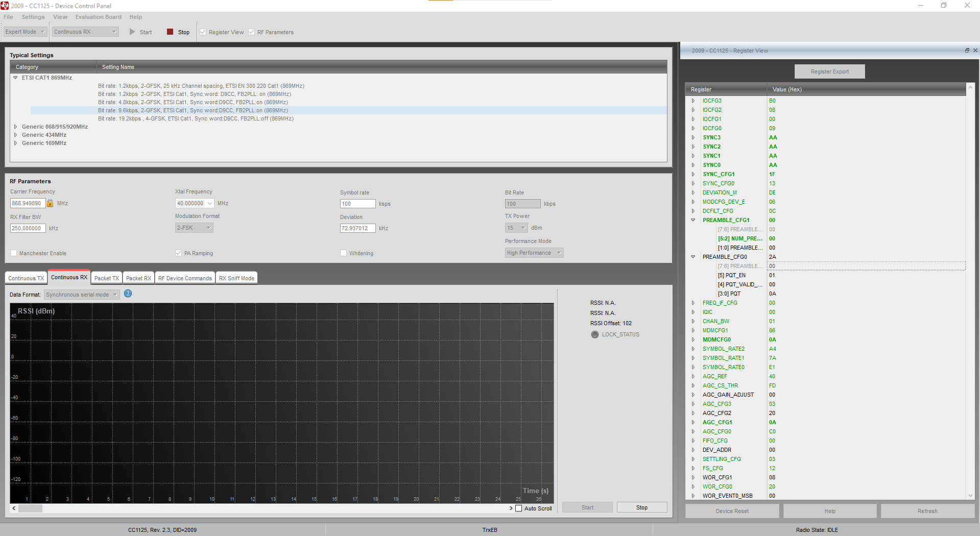Image resolution: width=980 pixels, height=536 pixels.
Task: Click in Deviation input field
Action: (x=357, y=228)
